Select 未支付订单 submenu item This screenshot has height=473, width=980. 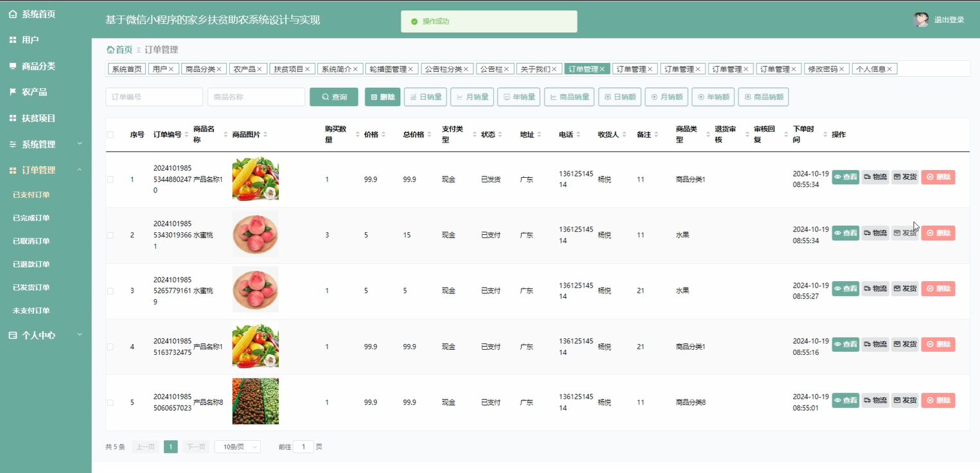click(31, 311)
